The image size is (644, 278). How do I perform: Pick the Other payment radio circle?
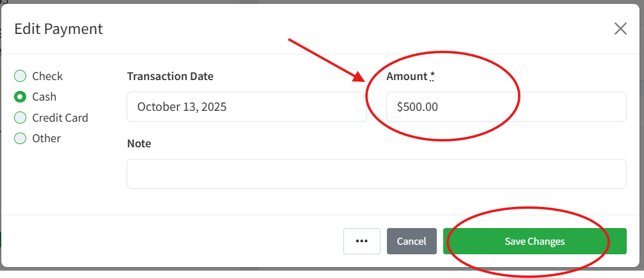tap(20, 138)
